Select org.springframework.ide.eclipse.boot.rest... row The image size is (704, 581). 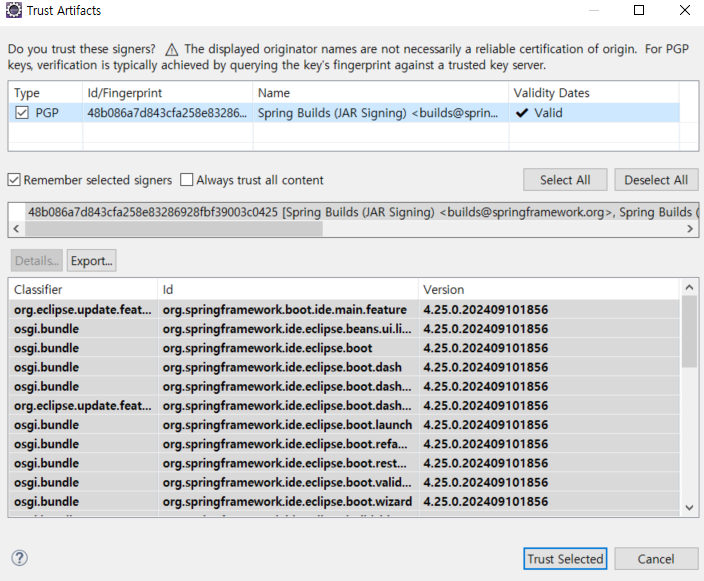click(x=344, y=463)
